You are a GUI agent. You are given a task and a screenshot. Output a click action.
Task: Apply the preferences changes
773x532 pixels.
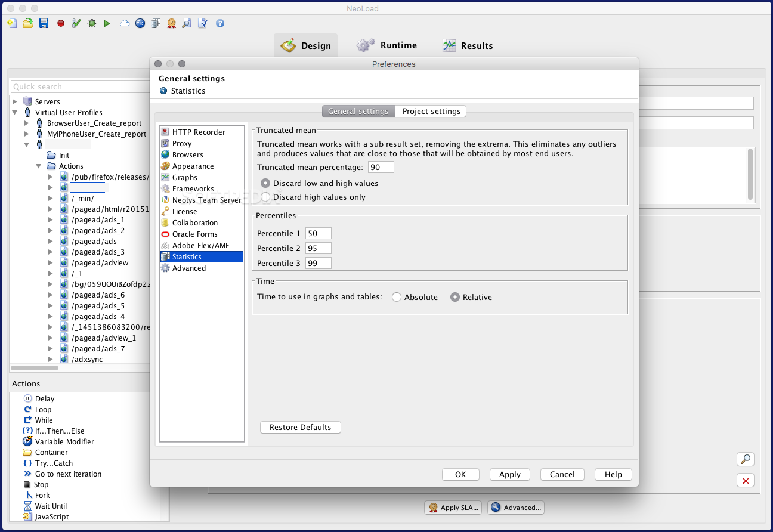(510, 474)
